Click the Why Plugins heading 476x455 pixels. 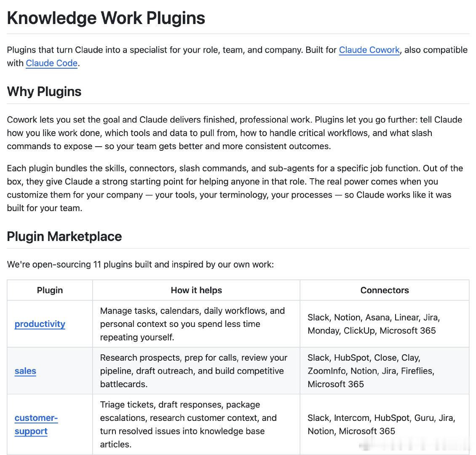pos(44,92)
